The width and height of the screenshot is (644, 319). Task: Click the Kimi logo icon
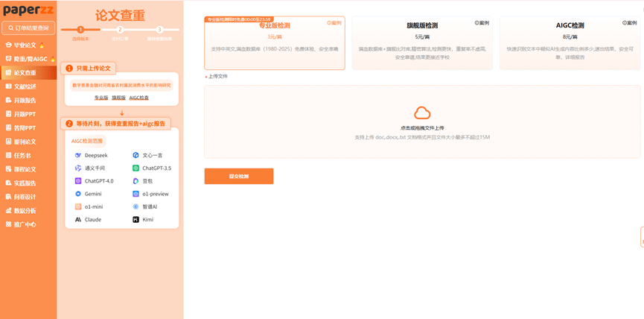(136, 220)
